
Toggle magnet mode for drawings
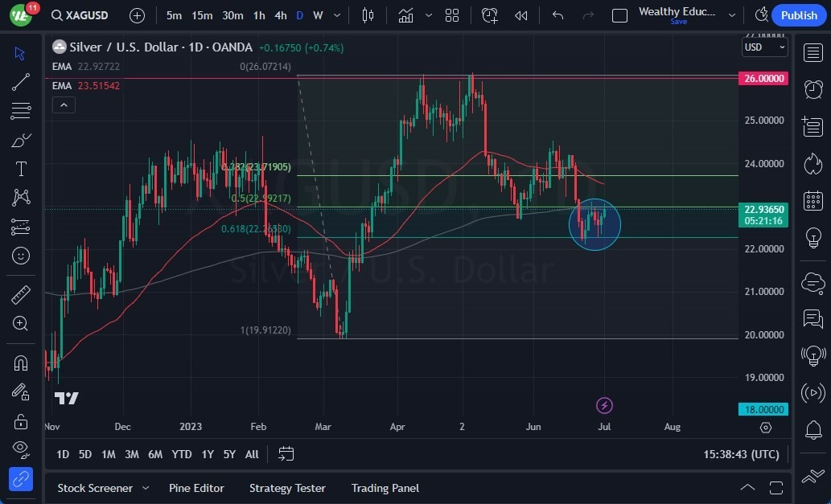point(21,363)
